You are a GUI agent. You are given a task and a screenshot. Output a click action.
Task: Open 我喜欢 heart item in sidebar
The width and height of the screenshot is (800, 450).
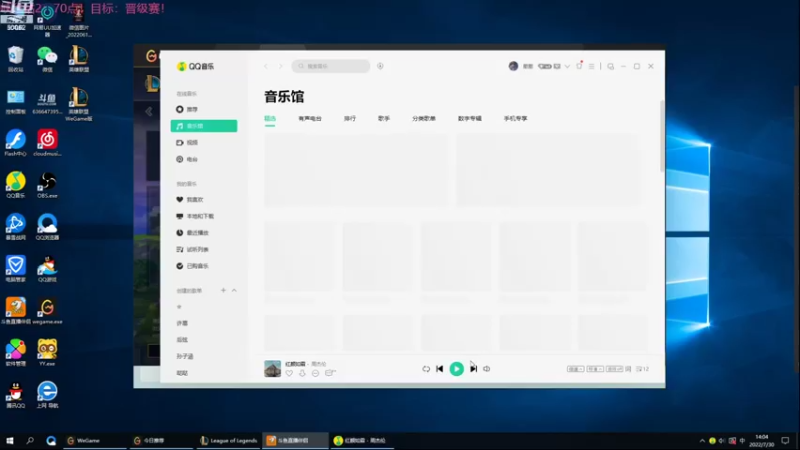point(190,199)
